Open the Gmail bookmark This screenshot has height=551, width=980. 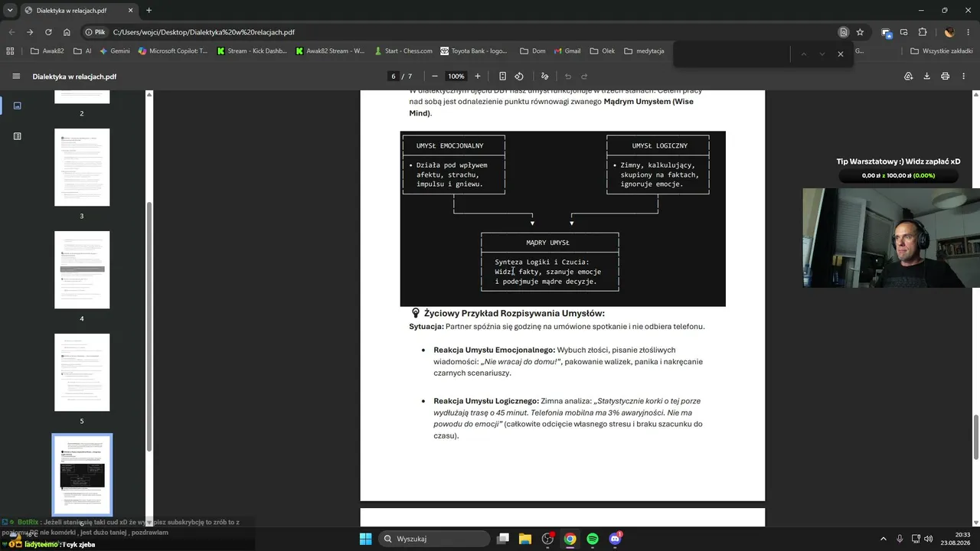567,51
